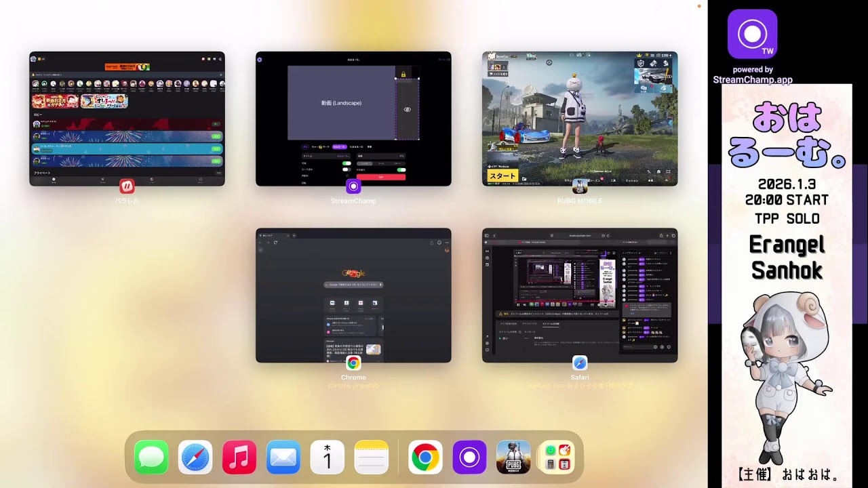Switch to the Safari YouTube Studio card
Viewport: 868px width, 488px height.
tap(580, 295)
